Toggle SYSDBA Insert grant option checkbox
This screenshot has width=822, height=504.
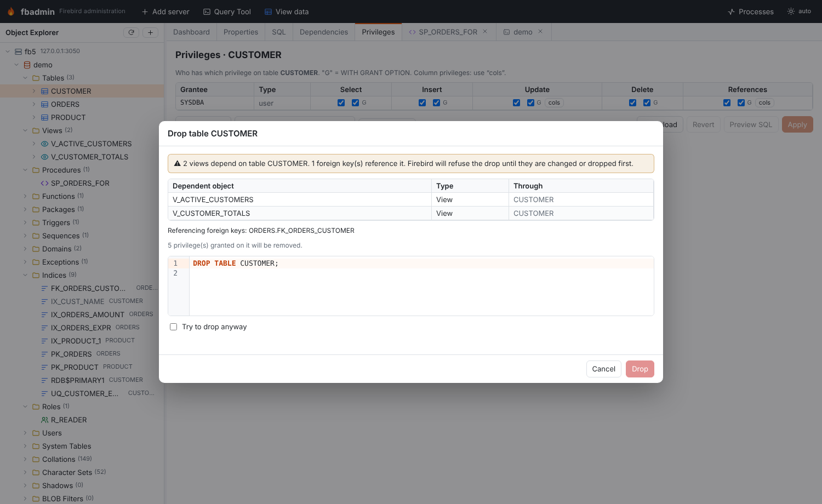pyautogui.click(x=437, y=103)
